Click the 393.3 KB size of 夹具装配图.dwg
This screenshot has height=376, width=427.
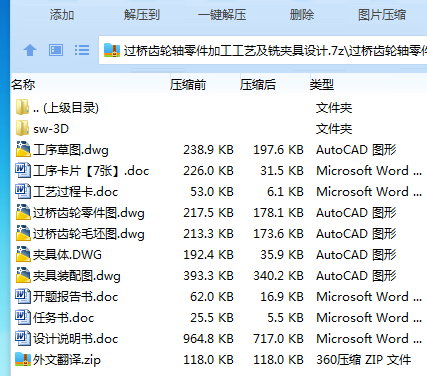[208, 276]
